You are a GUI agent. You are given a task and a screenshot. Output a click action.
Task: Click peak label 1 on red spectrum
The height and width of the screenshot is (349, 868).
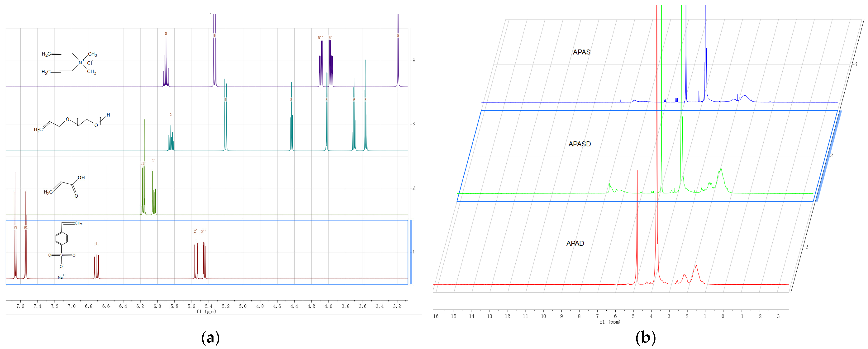click(x=96, y=244)
